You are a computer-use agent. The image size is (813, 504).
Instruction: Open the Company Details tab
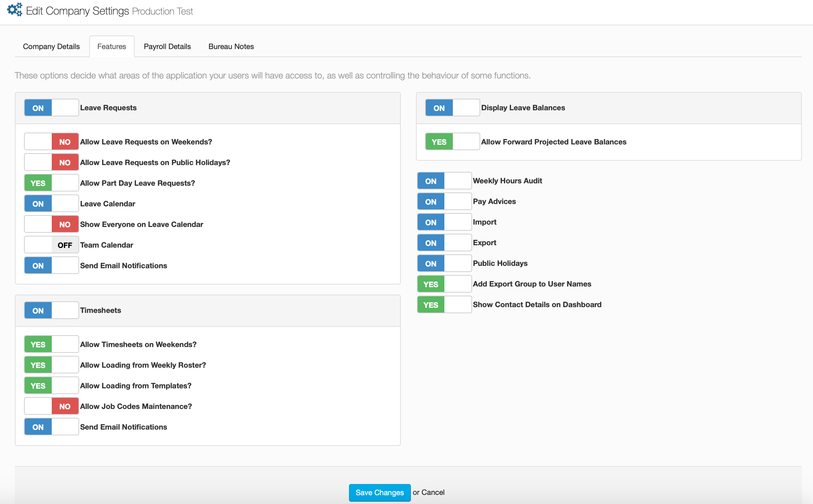(x=51, y=47)
